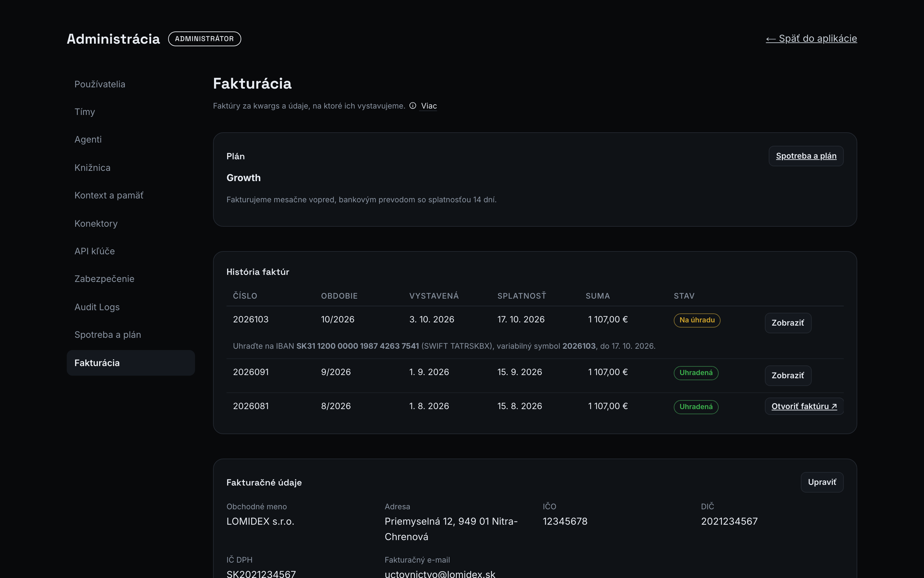Navigate to Knižnica
Viewport: 924px width, 578px height.
pos(131,167)
